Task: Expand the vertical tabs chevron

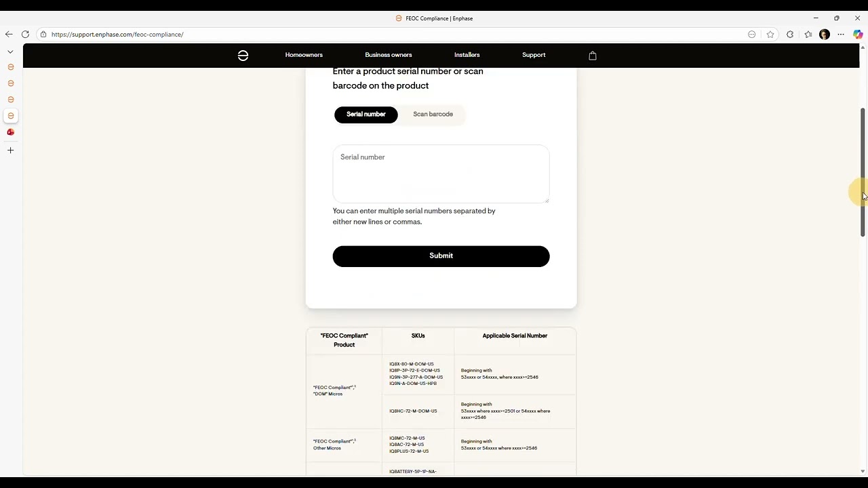Action: click(10, 52)
